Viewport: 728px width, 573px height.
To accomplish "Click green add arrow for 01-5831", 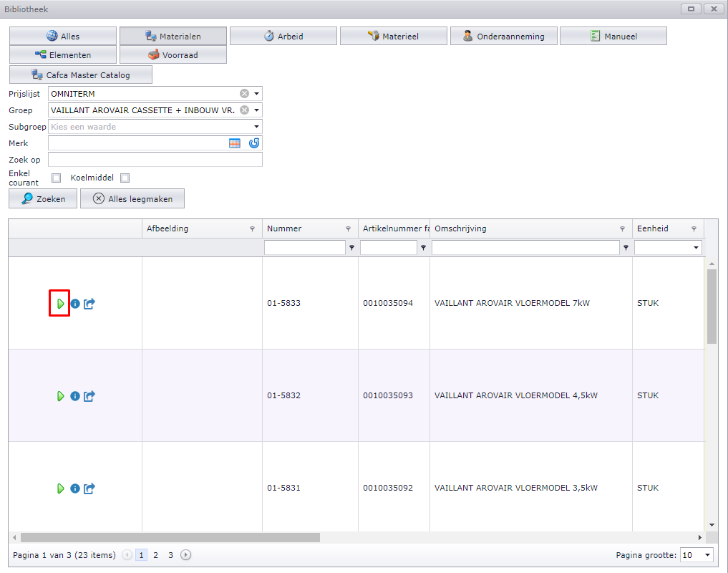I will 60,488.
